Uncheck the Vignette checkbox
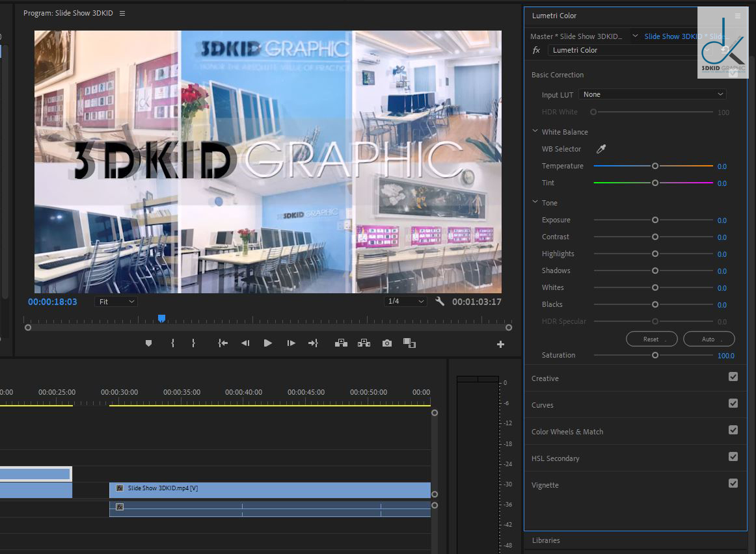Screen dimensions: 756x554 tap(733, 483)
